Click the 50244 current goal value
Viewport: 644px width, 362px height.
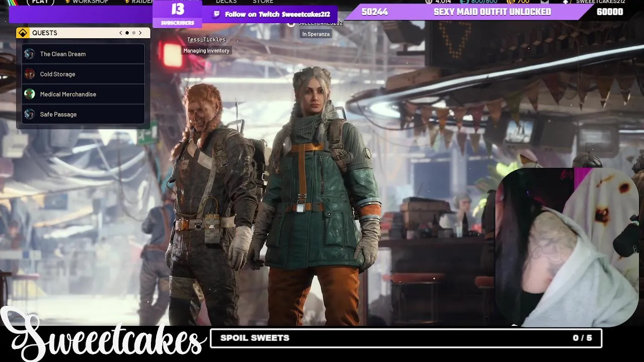click(375, 12)
